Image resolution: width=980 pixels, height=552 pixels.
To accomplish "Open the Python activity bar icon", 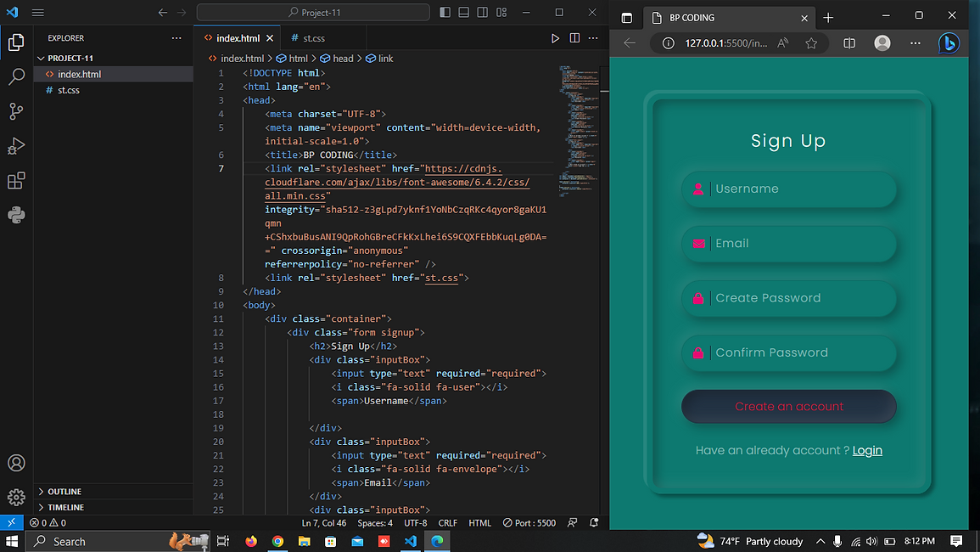I will 16,215.
